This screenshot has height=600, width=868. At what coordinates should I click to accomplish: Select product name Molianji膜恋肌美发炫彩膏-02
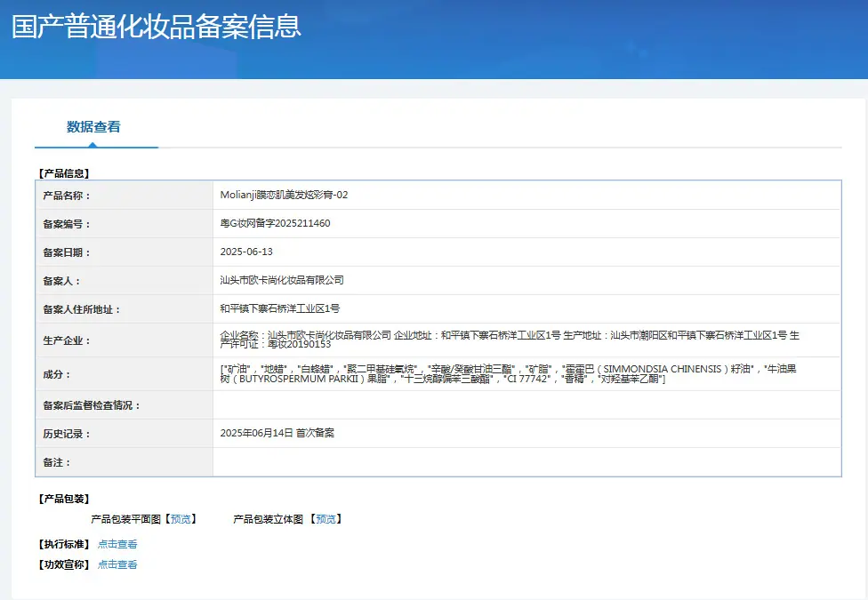(x=284, y=195)
